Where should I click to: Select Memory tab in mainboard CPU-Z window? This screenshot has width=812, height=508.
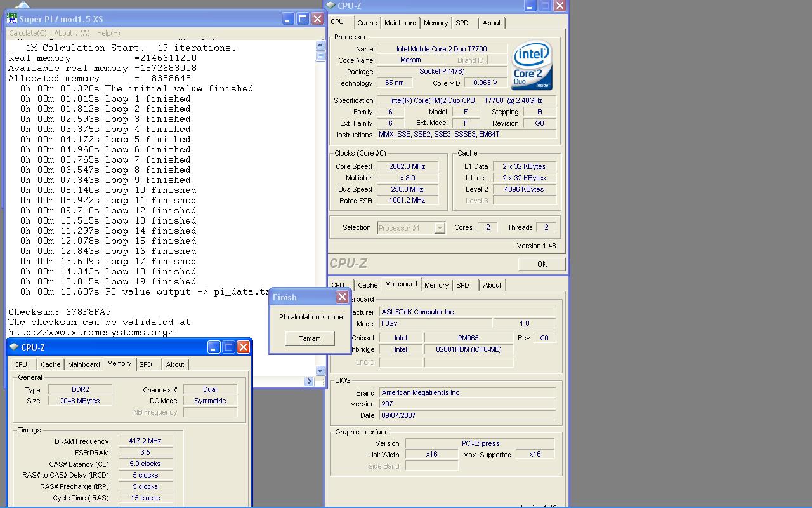(436, 285)
